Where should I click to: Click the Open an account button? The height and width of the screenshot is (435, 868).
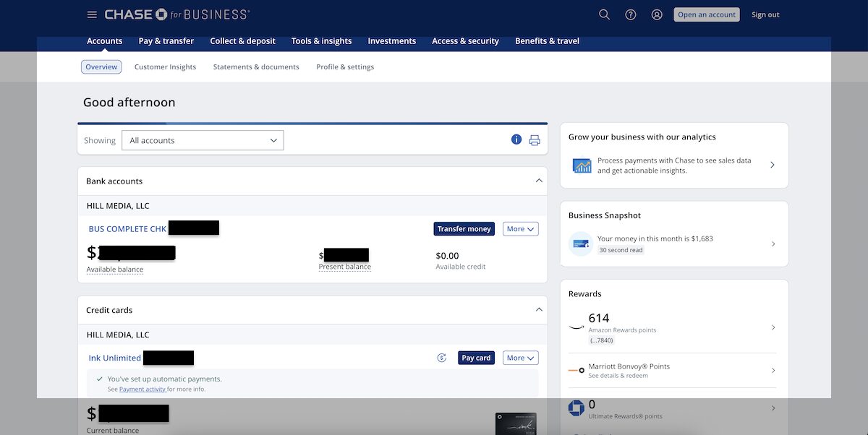[707, 14]
